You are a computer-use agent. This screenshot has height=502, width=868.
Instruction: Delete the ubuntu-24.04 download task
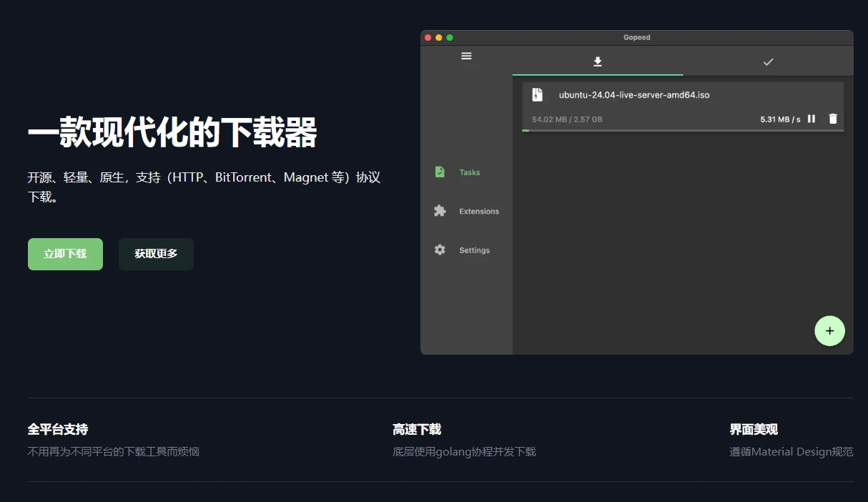pyautogui.click(x=833, y=119)
